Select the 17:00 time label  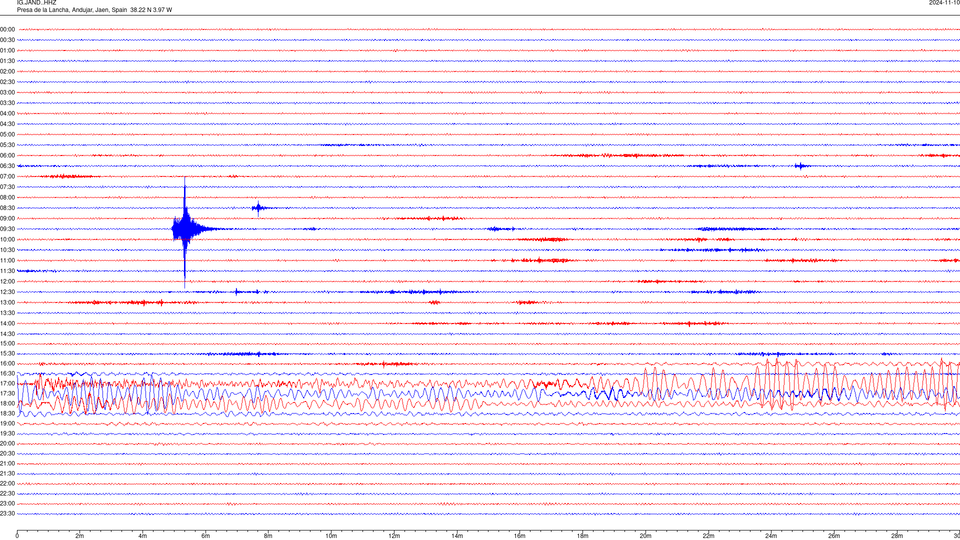[7, 384]
